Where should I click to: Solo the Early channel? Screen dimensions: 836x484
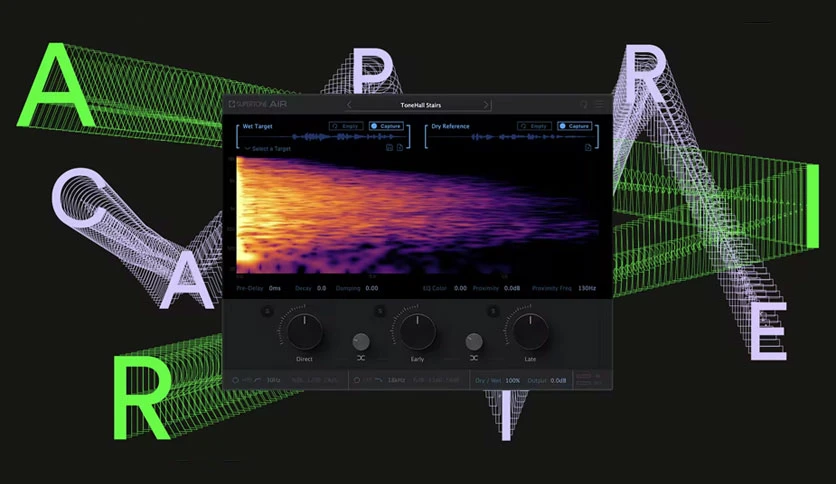380,311
